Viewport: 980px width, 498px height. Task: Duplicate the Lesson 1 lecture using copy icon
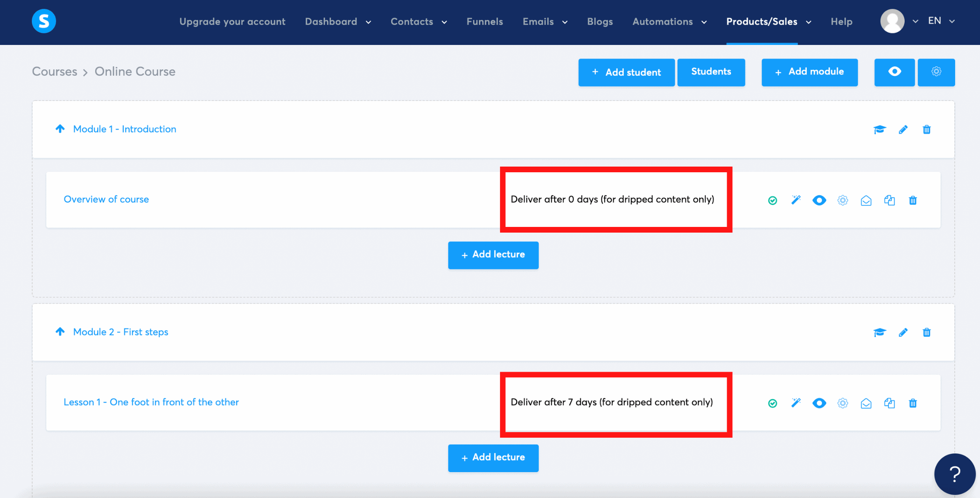tap(889, 403)
